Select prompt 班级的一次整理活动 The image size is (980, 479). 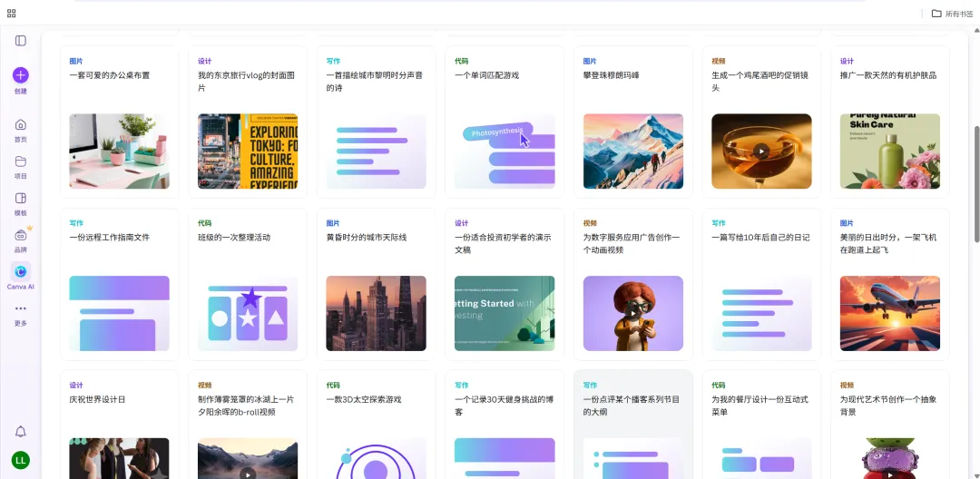(x=234, y=238)
